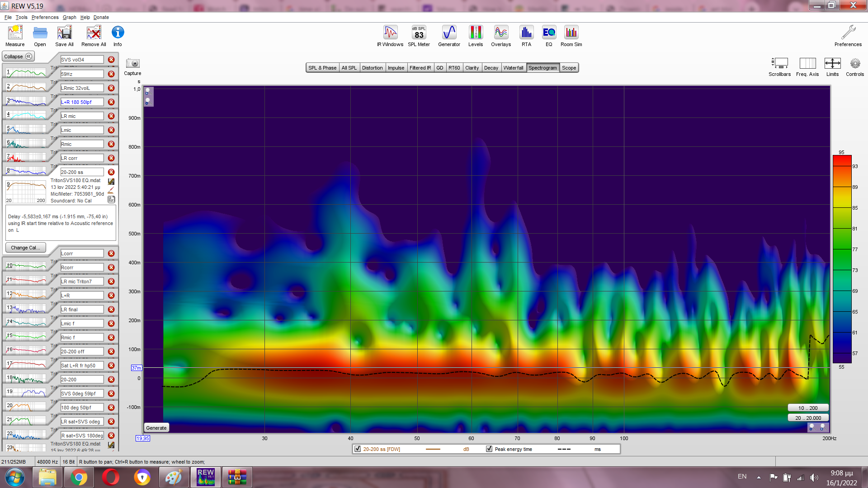Click the spectrogram color scale bar
The image size is (868, 488).
click(x=842, y=259)
